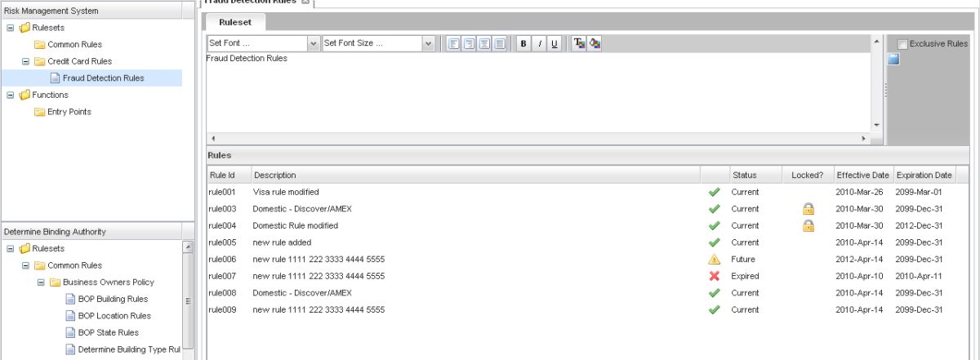Click the editor vertical scrollbar down arrow
This screenshot has width=980, height=360.
(x=877, y=125)
